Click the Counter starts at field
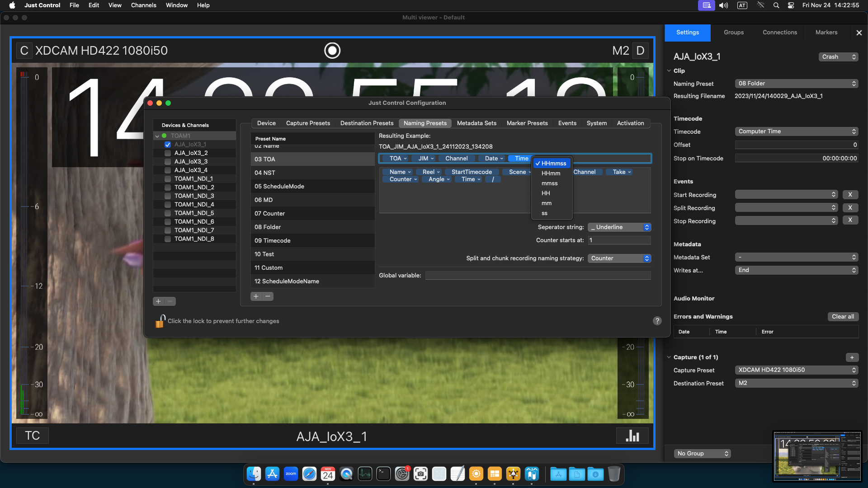868x488 pixels. 619,240
